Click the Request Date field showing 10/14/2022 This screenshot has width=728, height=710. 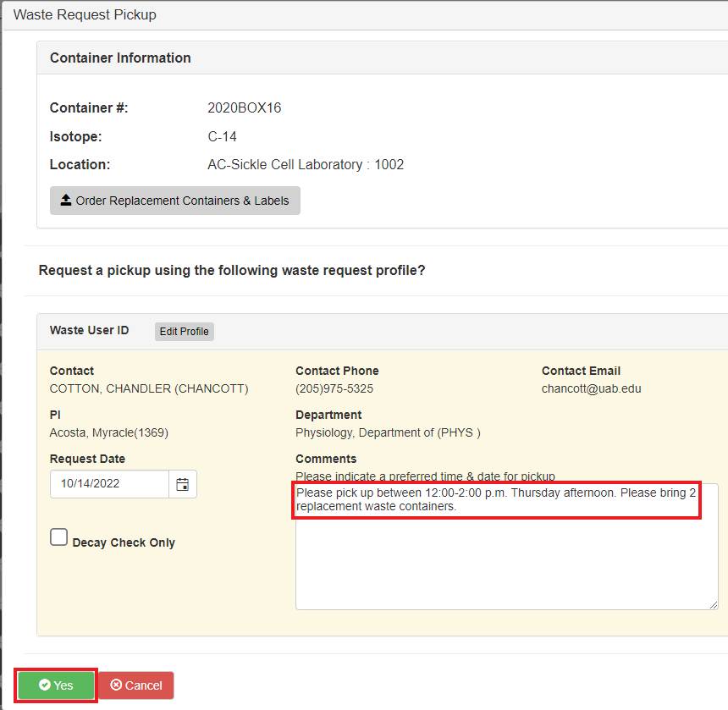coord(109,484)
